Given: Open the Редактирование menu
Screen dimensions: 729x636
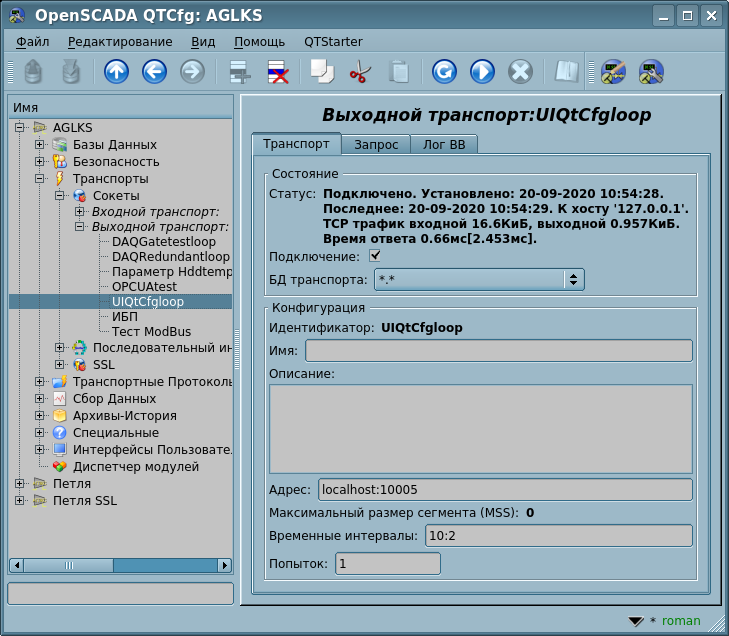Looking at the screenshot, I should tap(120, 42).
